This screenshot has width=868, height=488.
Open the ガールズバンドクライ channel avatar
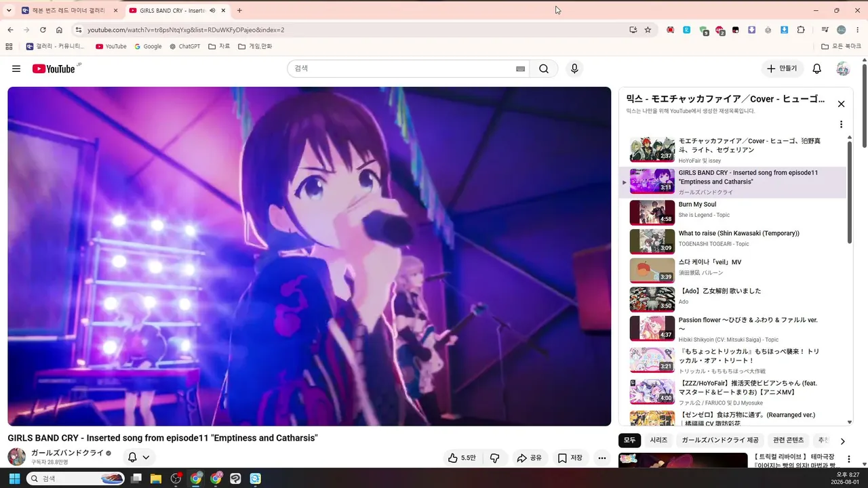(x=16, y=457)
